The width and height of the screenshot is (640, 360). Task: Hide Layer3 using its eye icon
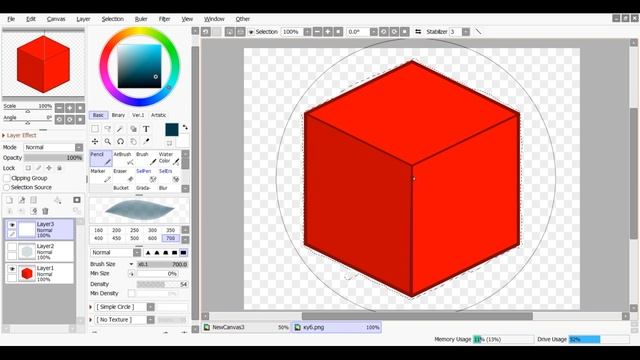pyautogui.click(x=12, y=224)
